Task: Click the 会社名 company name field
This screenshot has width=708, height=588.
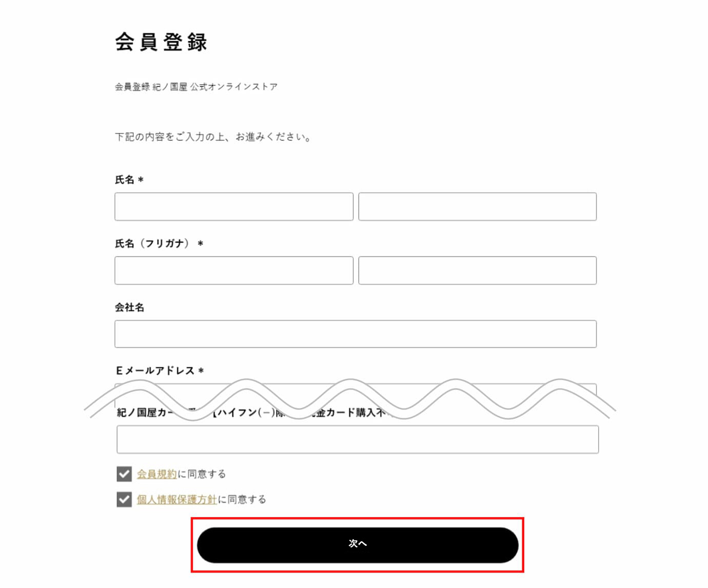Action: [x=355, y=334]
